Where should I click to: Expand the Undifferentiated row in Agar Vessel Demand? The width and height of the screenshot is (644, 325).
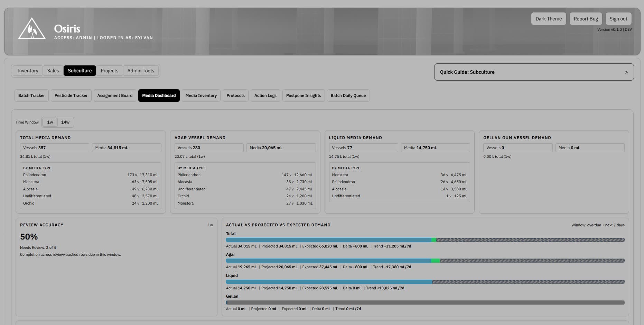(x=245, y=189)
